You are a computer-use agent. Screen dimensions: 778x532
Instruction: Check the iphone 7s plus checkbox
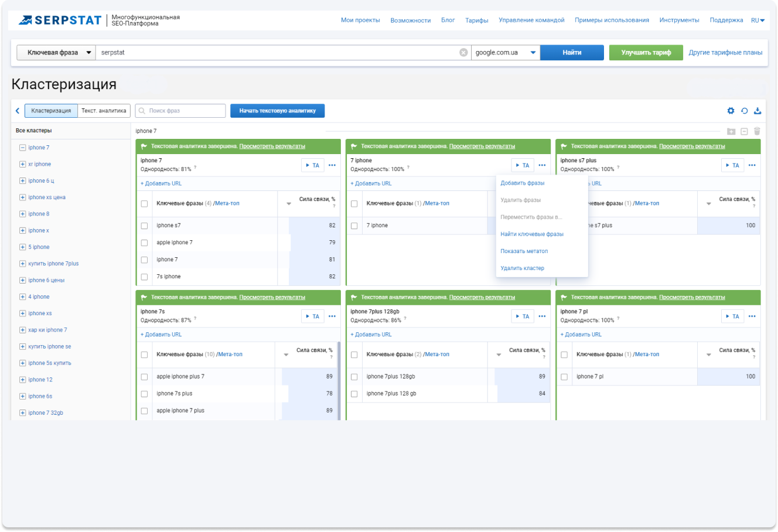144,394
